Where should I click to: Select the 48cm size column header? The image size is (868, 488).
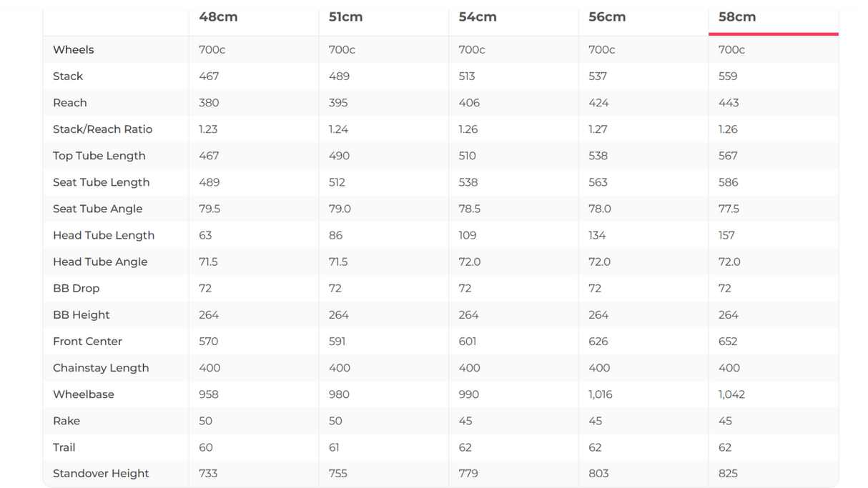click(x=218, y=17)
